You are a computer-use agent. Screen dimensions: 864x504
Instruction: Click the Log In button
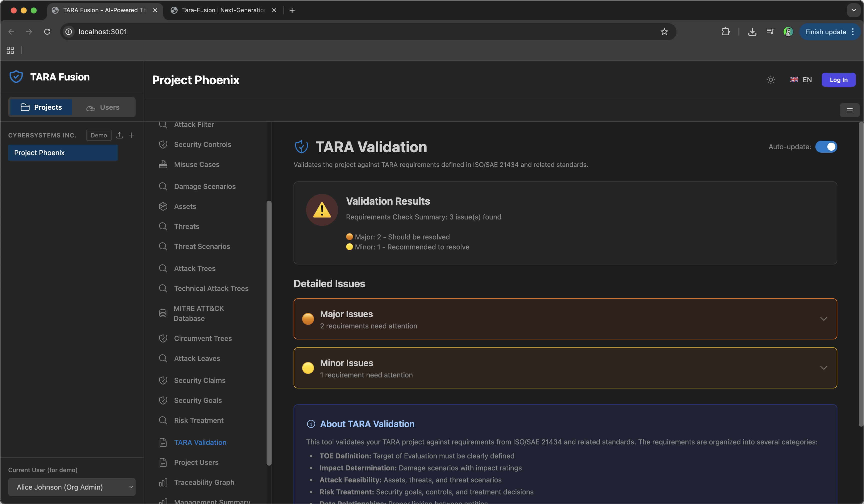tap(838, 79)
